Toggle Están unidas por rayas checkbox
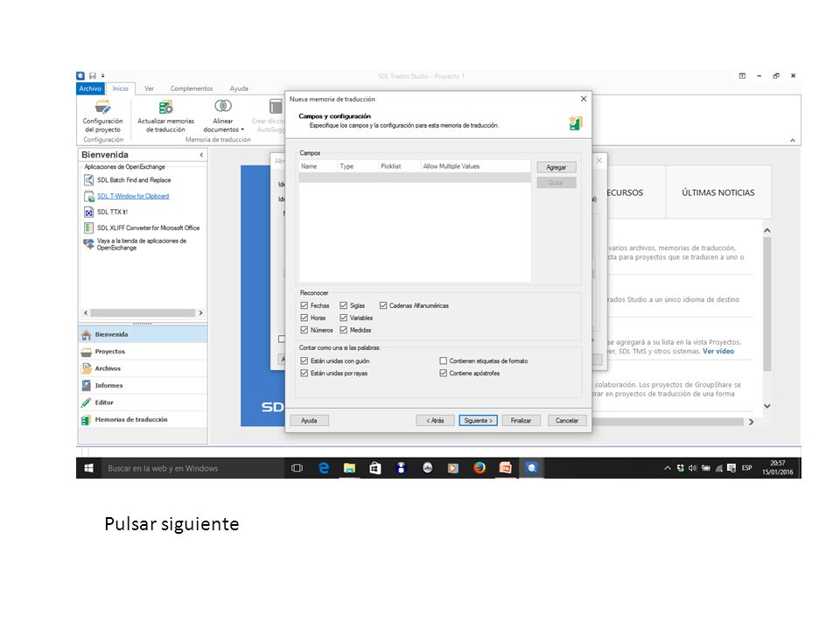The width and height of the screenshot is (840, 630). point(304,374)
